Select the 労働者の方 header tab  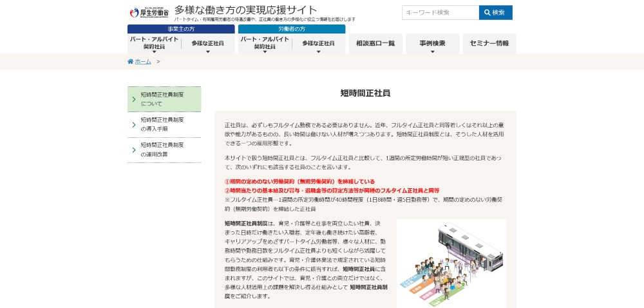[292, 29]
